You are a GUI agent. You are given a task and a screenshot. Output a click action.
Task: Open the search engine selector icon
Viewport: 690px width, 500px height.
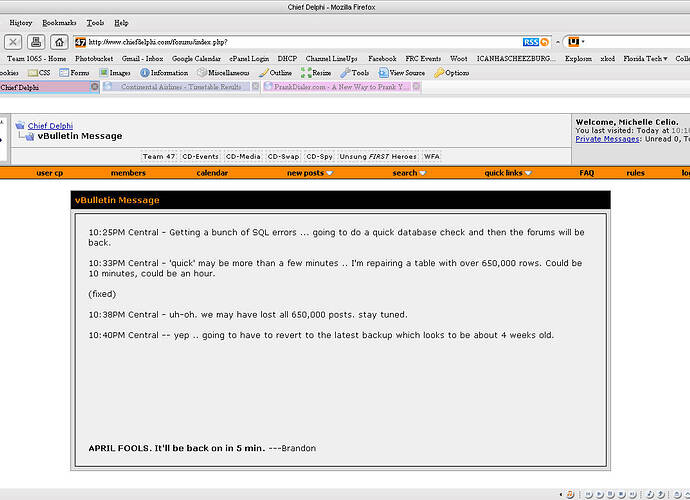(x=573, y=42)
